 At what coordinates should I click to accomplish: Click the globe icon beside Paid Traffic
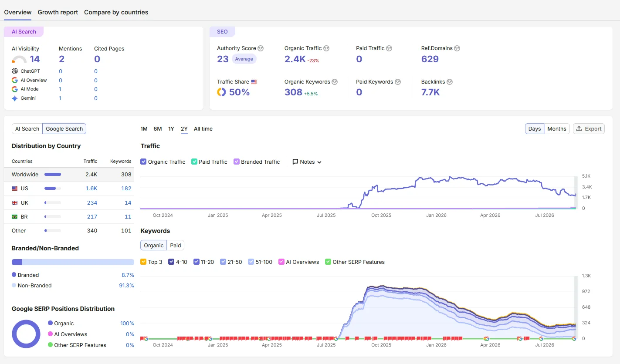pos(389,48)
